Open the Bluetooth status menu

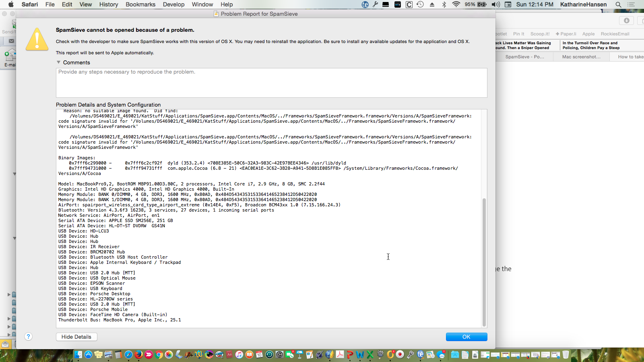(x=444, y=4)
